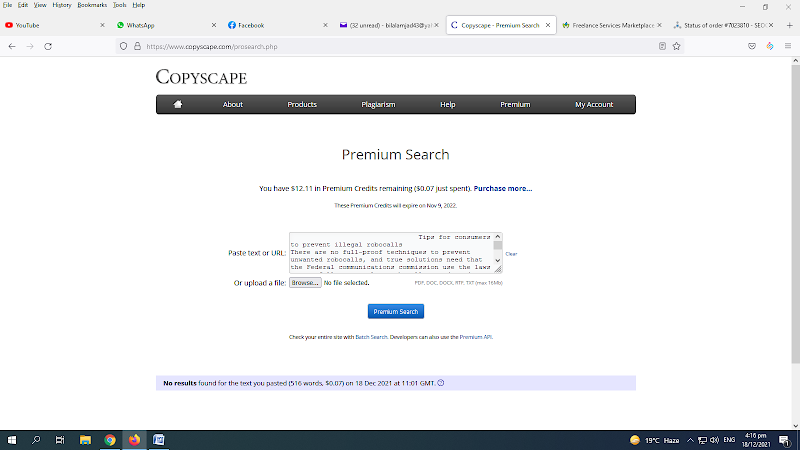Viewport: 800px width, 450px height.
Task: Switch to the YouTube tab
Action: (x=51, y=25)
